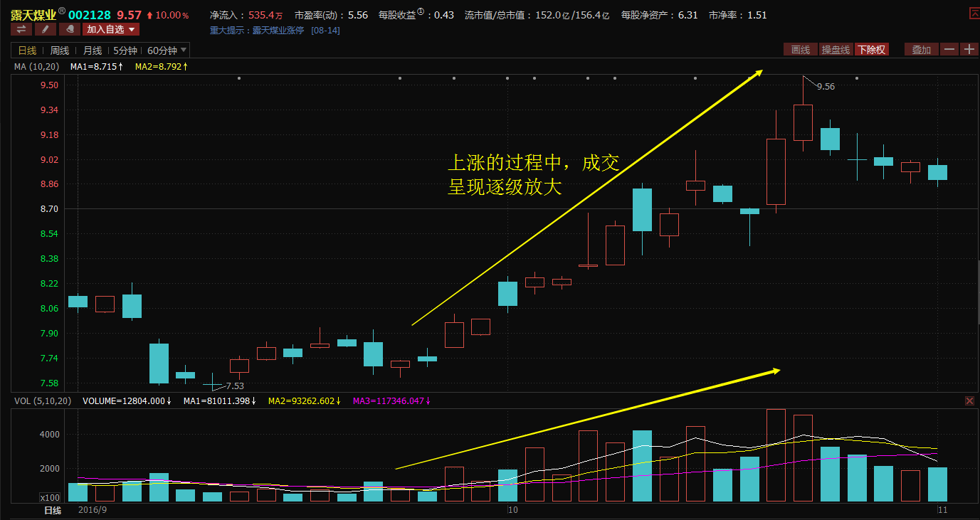Close the VOL indicator panel
Image resolution: width=980 pixels, height=520 pixels.
click(x=969, y=401)
